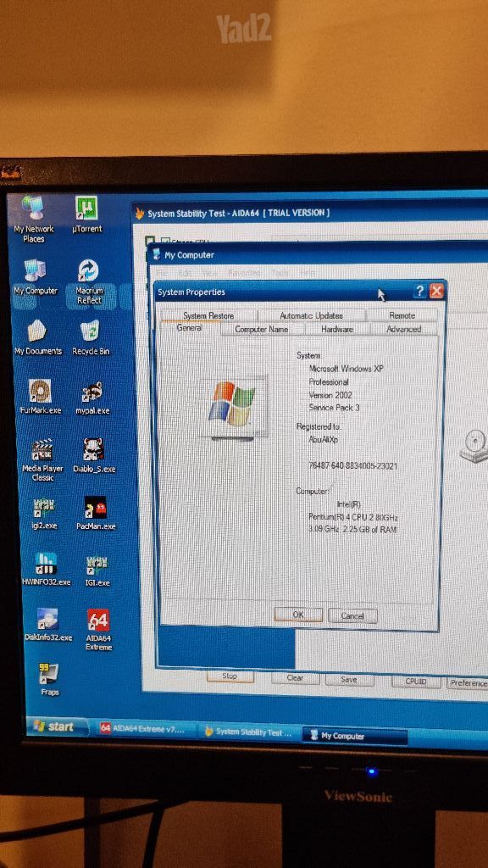Open the Macrium Reflect shortcut
488x868 pixels.
tap(88, 281)
